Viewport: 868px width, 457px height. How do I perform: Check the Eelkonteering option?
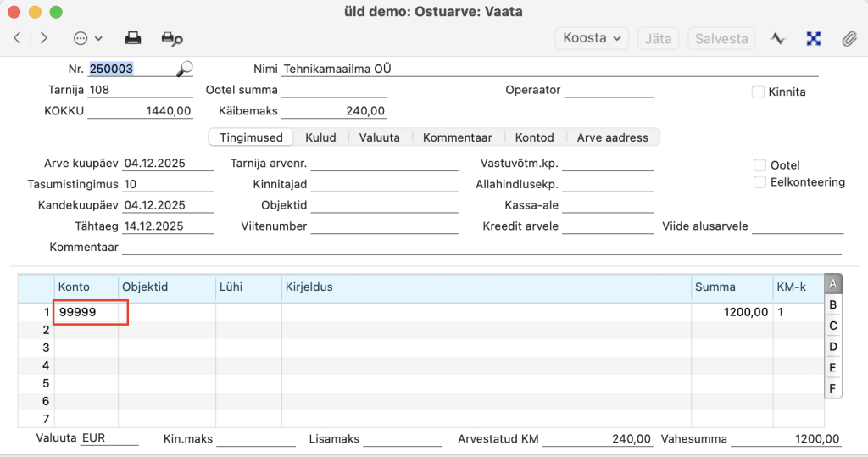click(759, 181)
